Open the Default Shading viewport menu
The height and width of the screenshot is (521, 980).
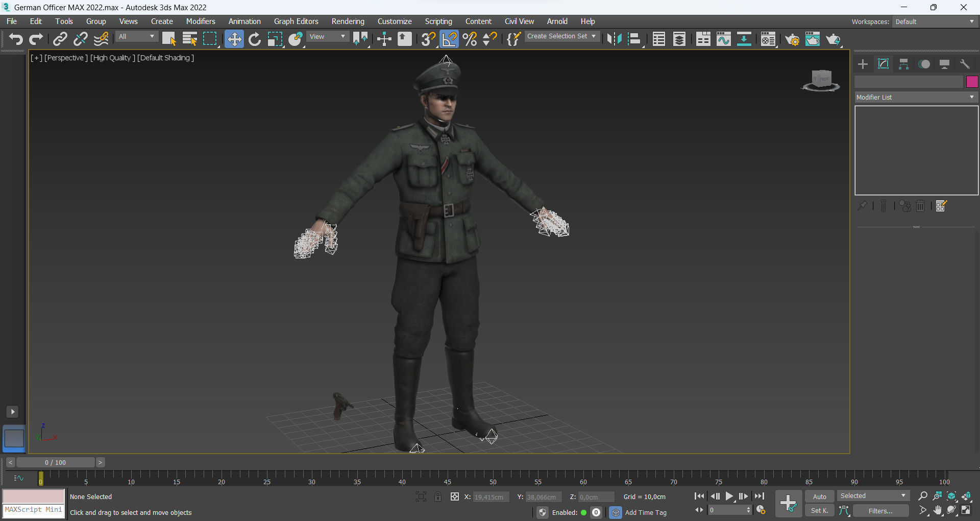(165, 58)
